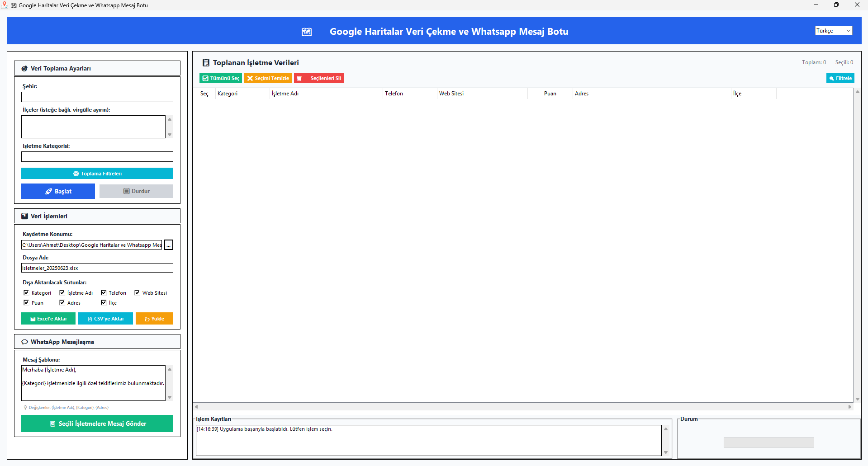Toggle the Web Sitesi column checkbox
The height and width of the screenshot is (466, 868).
coord(137,292)
